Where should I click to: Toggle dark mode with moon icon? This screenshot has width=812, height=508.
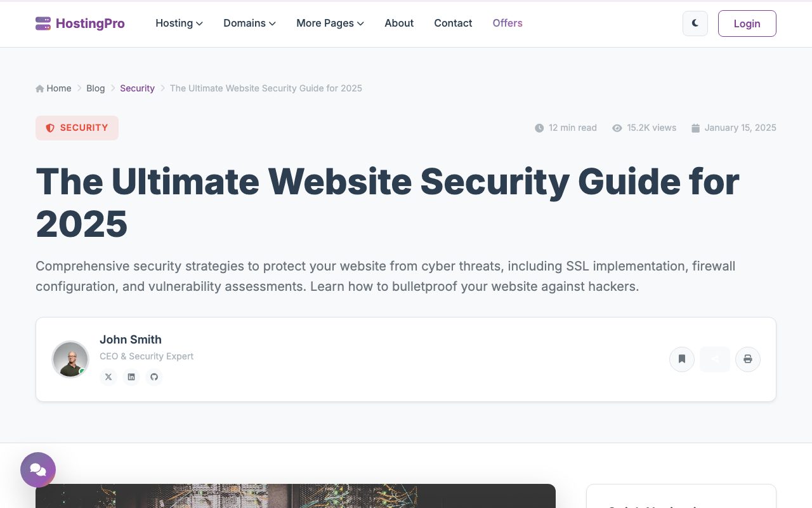point(695,23)
